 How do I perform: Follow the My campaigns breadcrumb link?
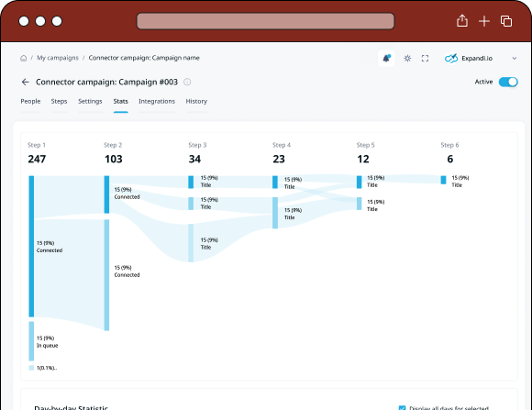[x=58, y=58]
